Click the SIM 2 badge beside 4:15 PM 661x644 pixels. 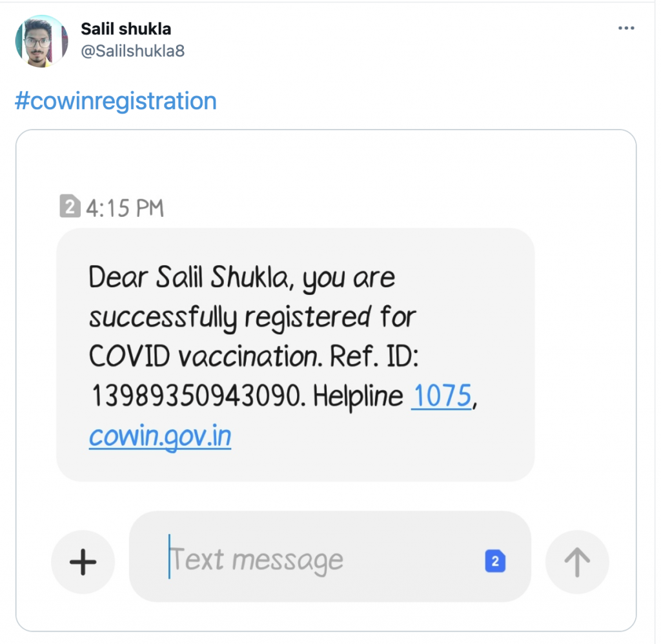[70, 208]
